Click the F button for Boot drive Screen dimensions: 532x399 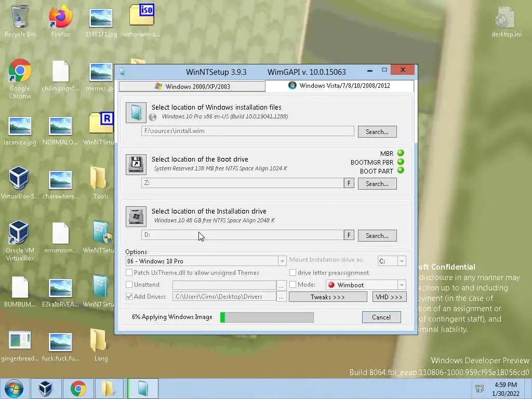pyautogui.click(x=349, y=183)
